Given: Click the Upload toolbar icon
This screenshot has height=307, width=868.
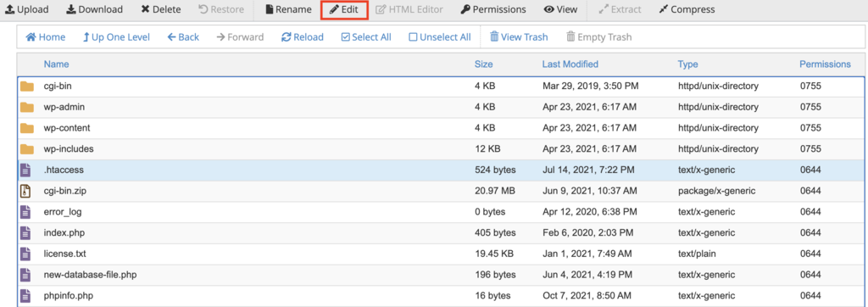Looking at the screenshot, I should tap(9, 9).
